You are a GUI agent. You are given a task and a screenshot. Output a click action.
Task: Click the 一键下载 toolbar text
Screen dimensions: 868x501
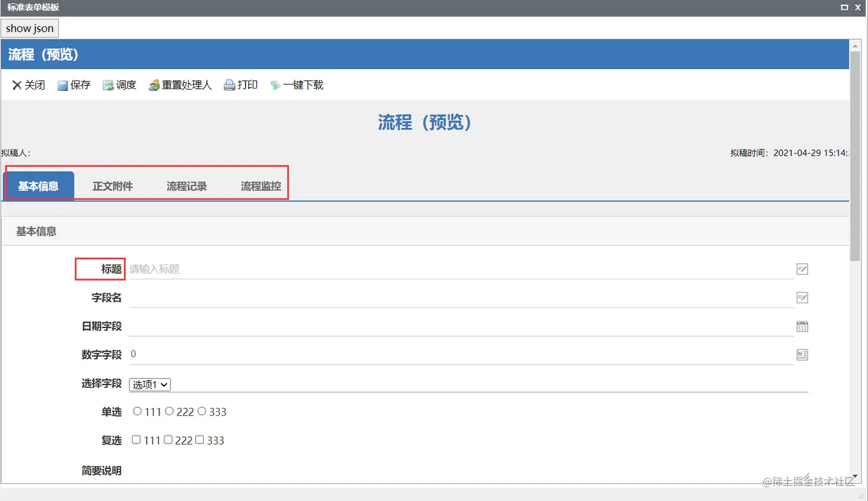click(303, 85)
